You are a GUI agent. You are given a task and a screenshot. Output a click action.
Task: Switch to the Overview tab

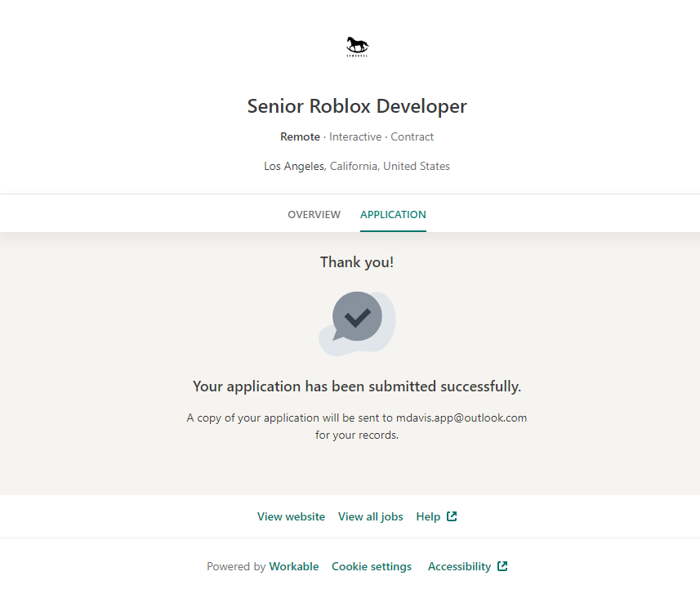coord(314,215)
